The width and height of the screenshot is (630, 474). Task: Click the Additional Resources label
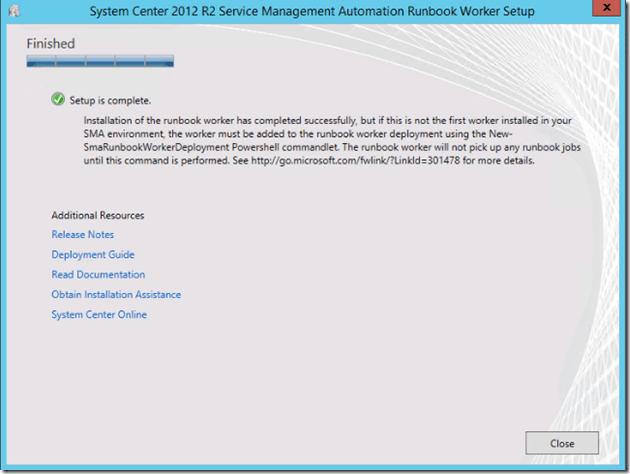(x=97, y=215)
